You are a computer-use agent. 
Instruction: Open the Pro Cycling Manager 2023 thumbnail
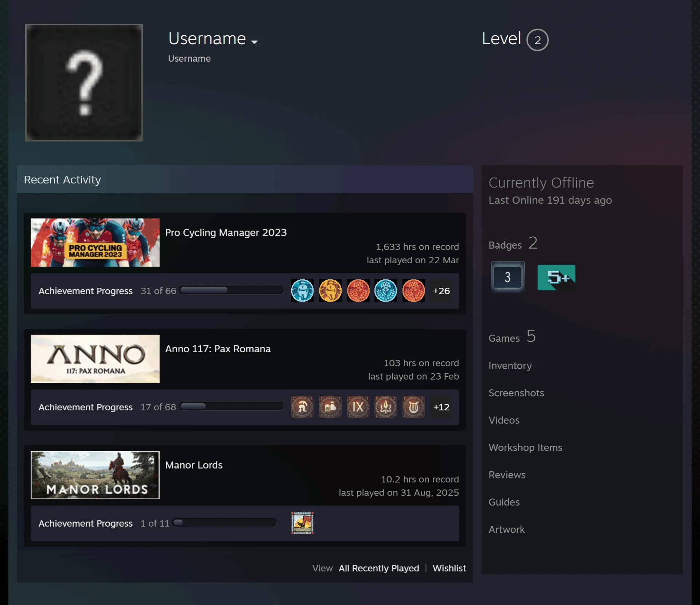[95, 243]
